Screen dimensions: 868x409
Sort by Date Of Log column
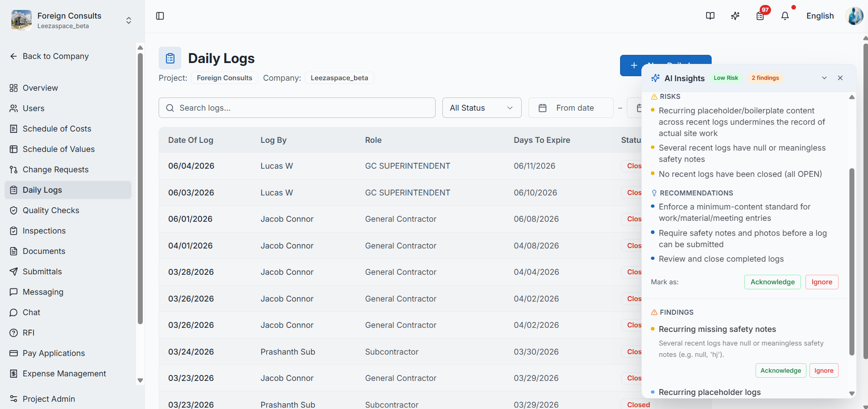coord(190,140)
